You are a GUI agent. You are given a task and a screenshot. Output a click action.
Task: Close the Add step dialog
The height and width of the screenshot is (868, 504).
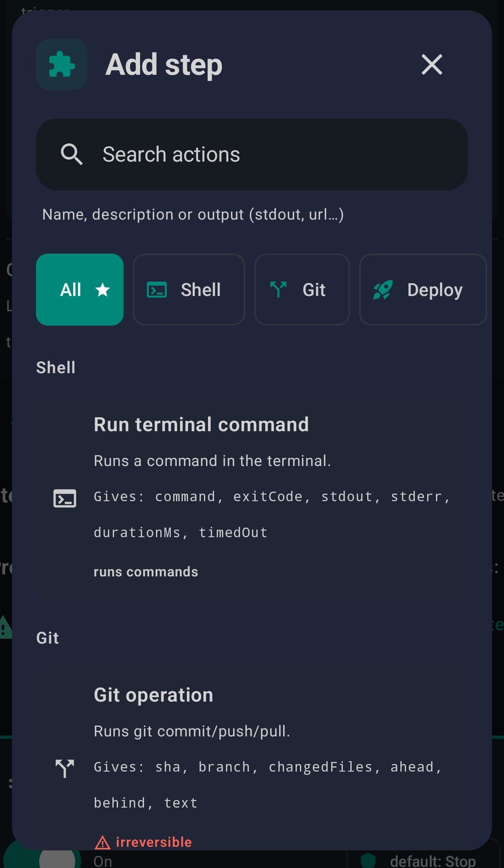coord(432,64)
